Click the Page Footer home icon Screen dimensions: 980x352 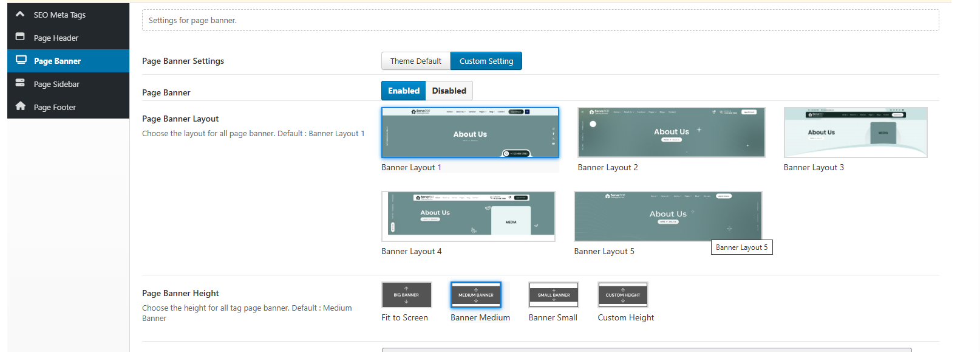pos(20,106)
